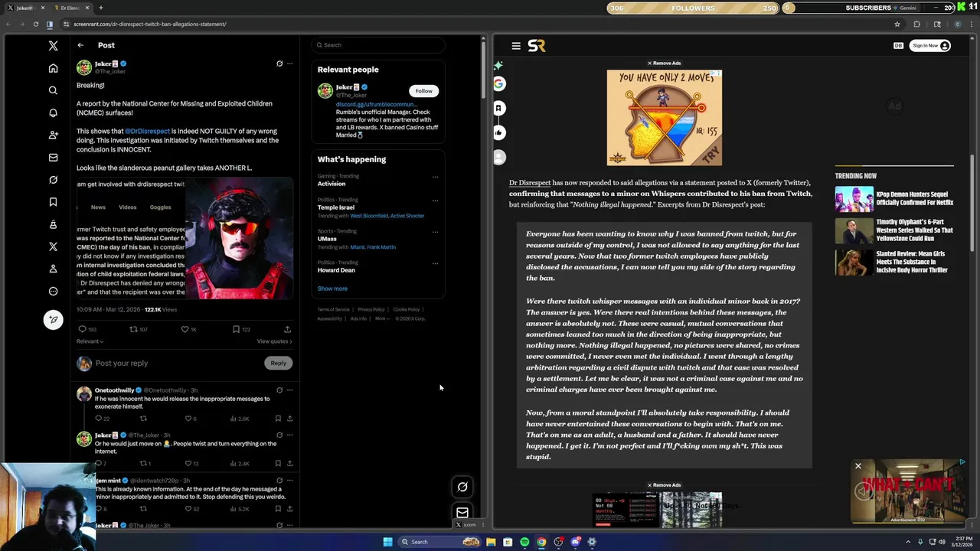This screenshot has width=980, height=551.
Task: Click the browser address bar URL
Action: [150, 24]
